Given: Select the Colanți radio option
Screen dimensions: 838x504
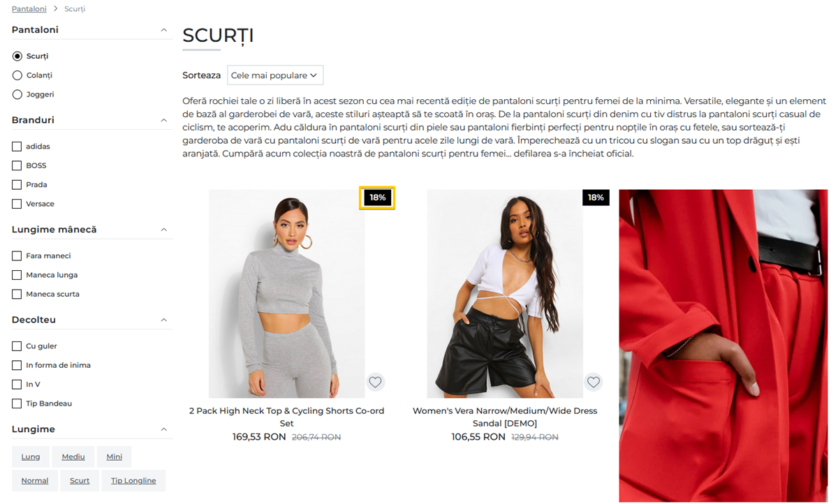Looking at the screenshot, I should [x=17, y=75].
